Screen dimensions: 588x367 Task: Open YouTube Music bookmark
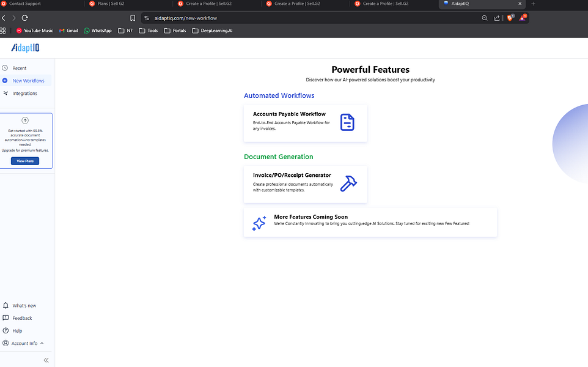click(34, 31)
